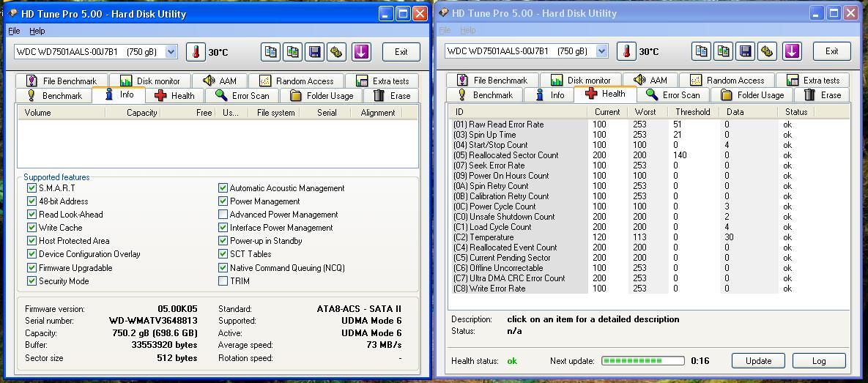Click copy screenshot icon in left window toolbar
Screen dimensions: 868x383
click(x=292, y=52)
